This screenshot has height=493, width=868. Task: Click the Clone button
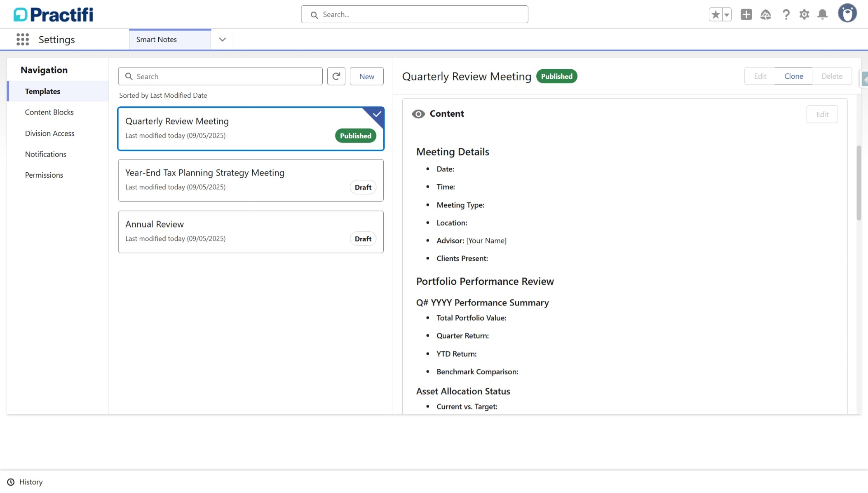tap(793, 76)
